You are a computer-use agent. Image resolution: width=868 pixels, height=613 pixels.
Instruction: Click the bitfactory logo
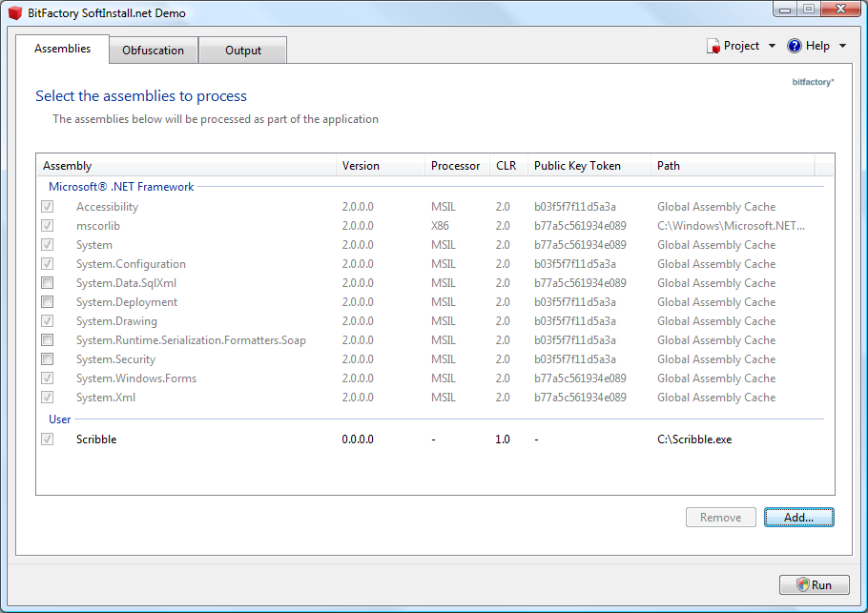(x=813, y=82)
